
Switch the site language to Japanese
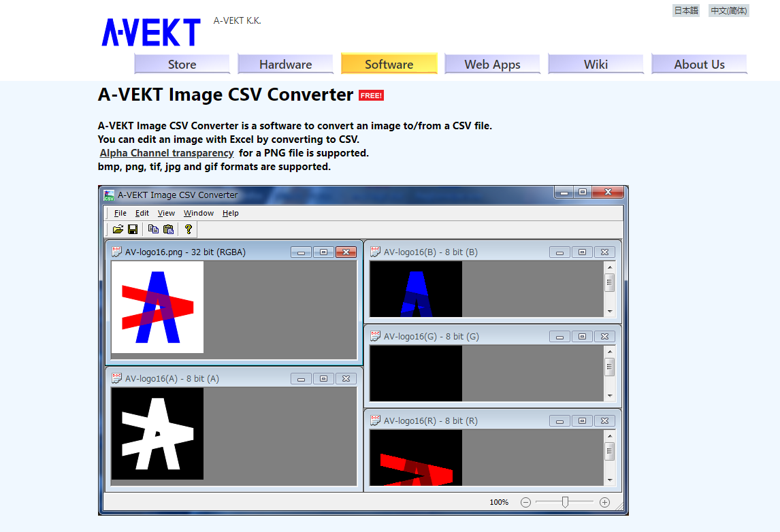686,10
